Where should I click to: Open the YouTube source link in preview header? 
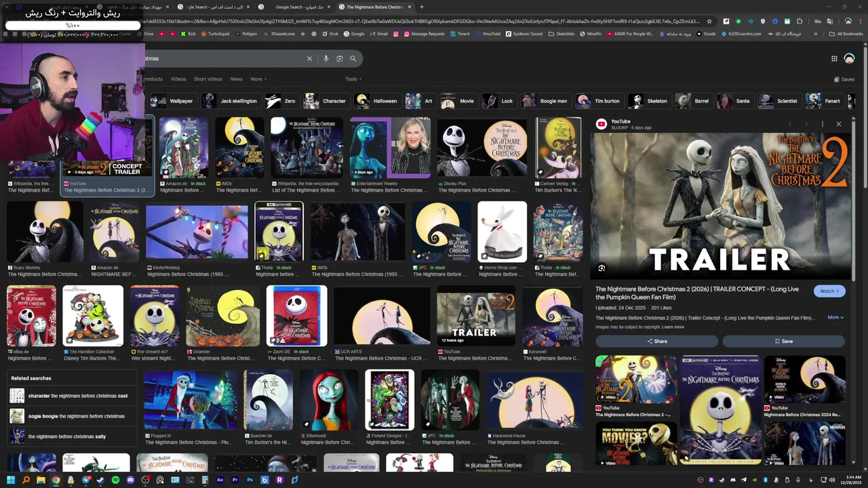[620, 121]
